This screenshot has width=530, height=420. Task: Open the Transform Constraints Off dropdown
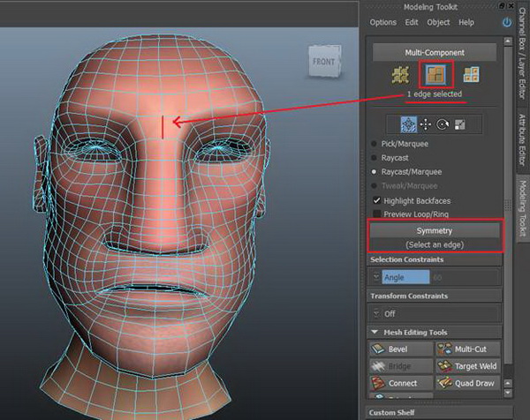435,313
